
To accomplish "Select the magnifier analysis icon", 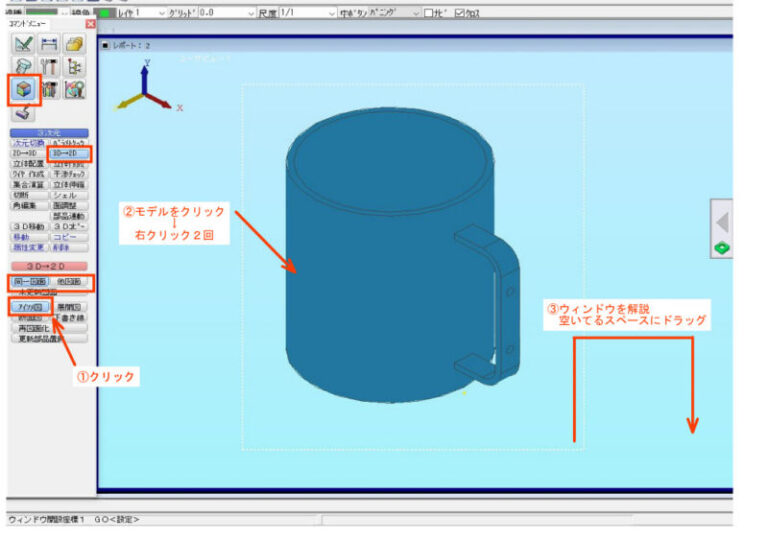I will [x=74, y=89].
